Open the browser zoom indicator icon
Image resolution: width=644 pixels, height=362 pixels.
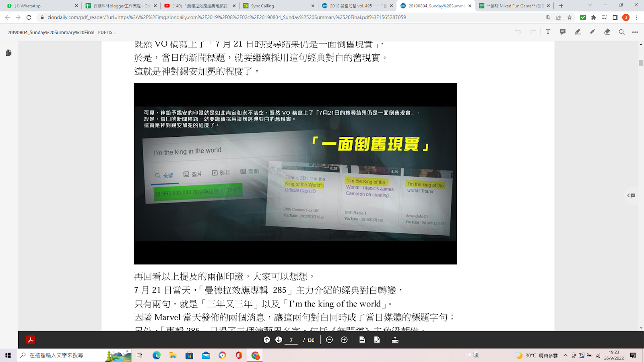click(548, 17)
